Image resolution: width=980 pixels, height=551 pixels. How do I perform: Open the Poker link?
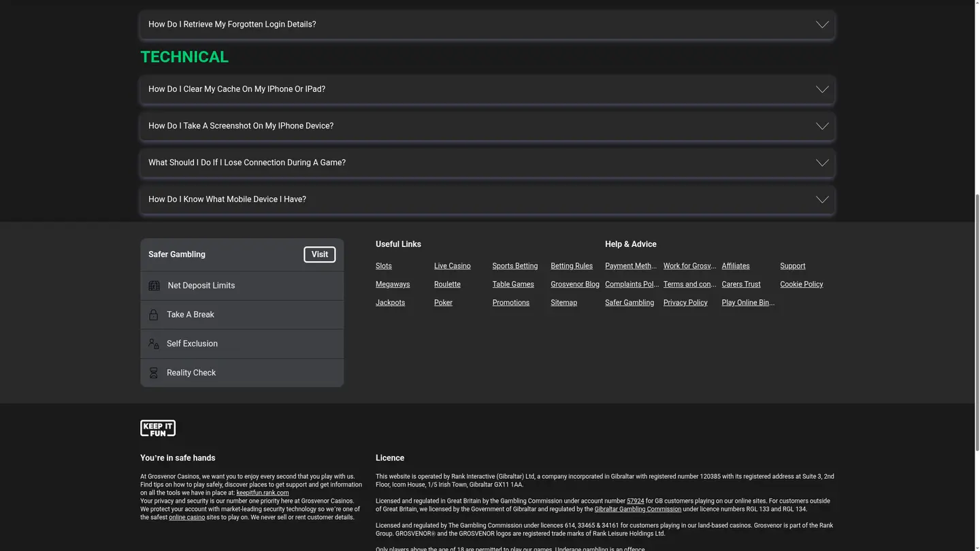click(x=443, y=303)
